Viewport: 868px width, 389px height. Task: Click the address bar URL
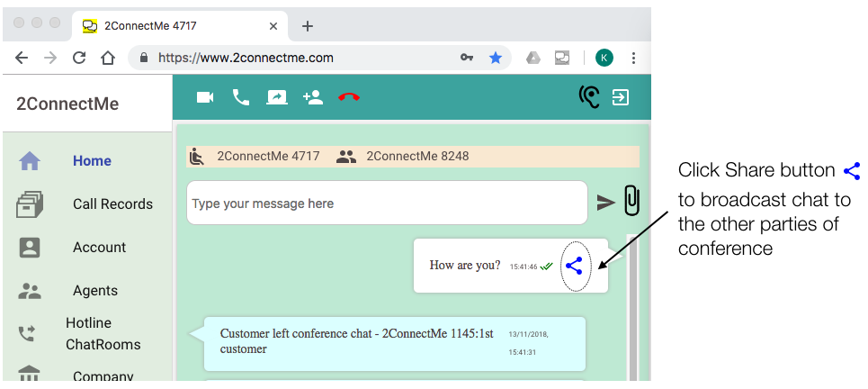click(x=246, y=58)
